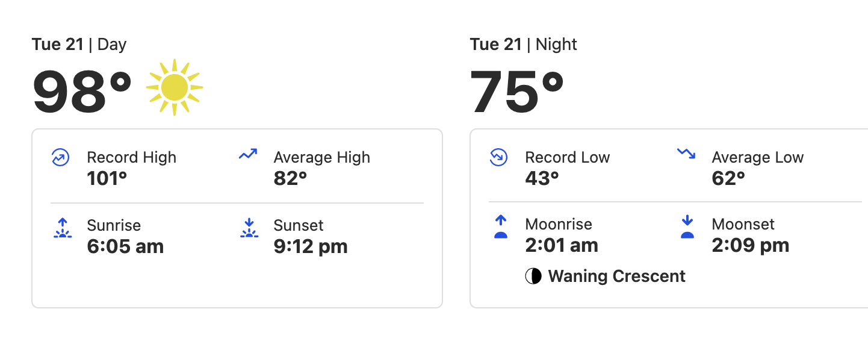Viewport: 868px width, 347px height.
Task: Click the Average High 82° value
Action: [x=290, y=178]
